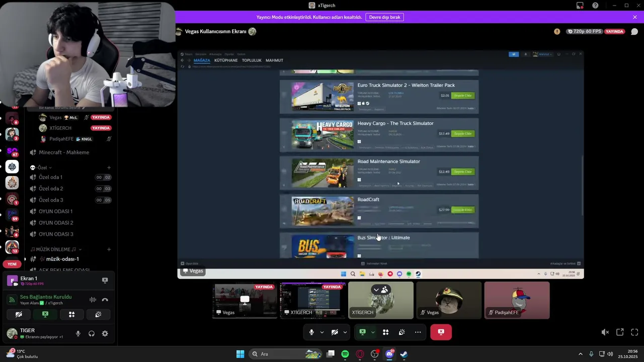Open user settings gear icon
The image size is (644, 362).
point(105,333)
